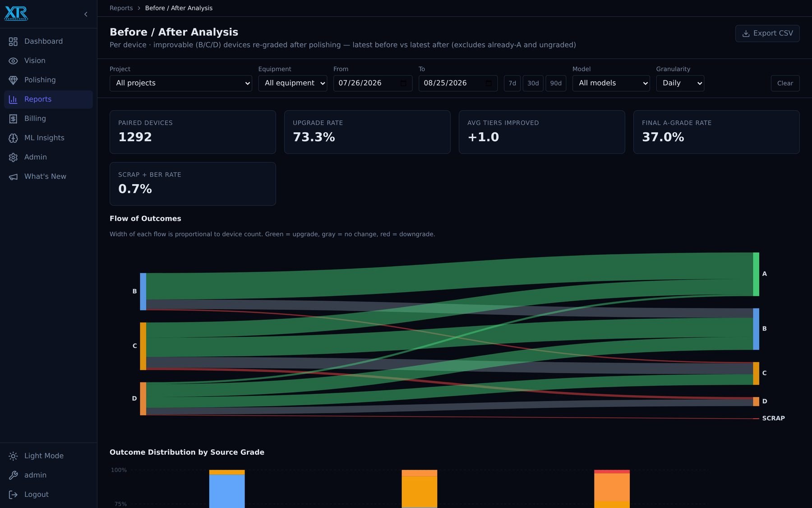
Task: Click the Billing receipt icon
Action: point(13,119)
